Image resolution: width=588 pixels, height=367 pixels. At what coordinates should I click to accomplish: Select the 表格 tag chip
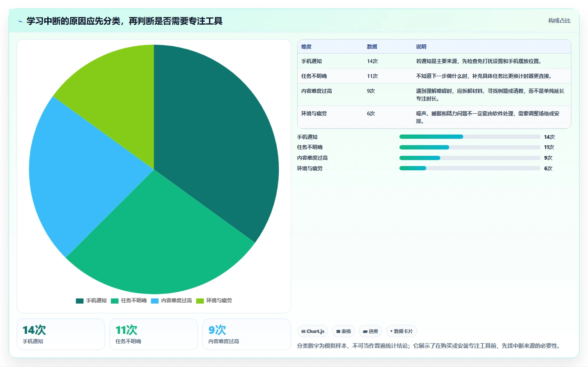click(344, 331)
